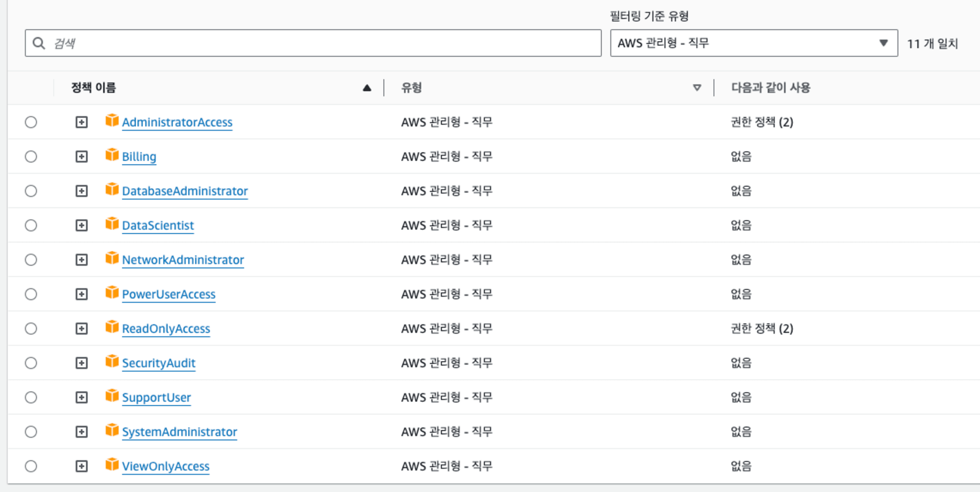Expand the ReadOnlyAccess policy row
Screen dimensions: 980x492
[x=81, y=328]
